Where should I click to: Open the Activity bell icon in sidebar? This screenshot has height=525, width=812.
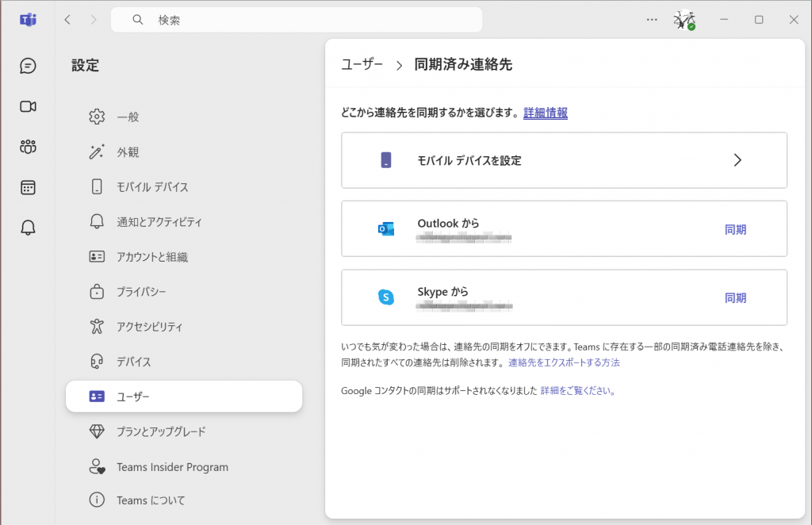(29, 228)
